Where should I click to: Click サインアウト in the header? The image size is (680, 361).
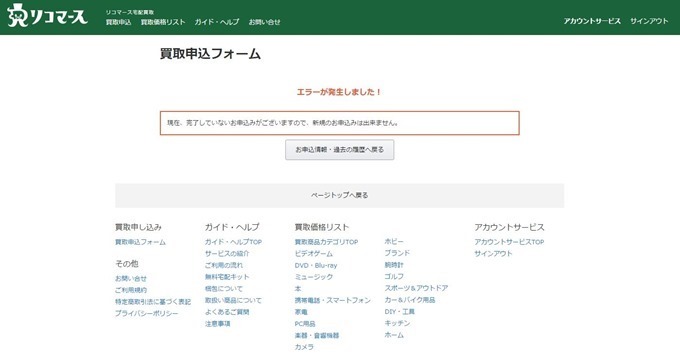coord(649,21)
